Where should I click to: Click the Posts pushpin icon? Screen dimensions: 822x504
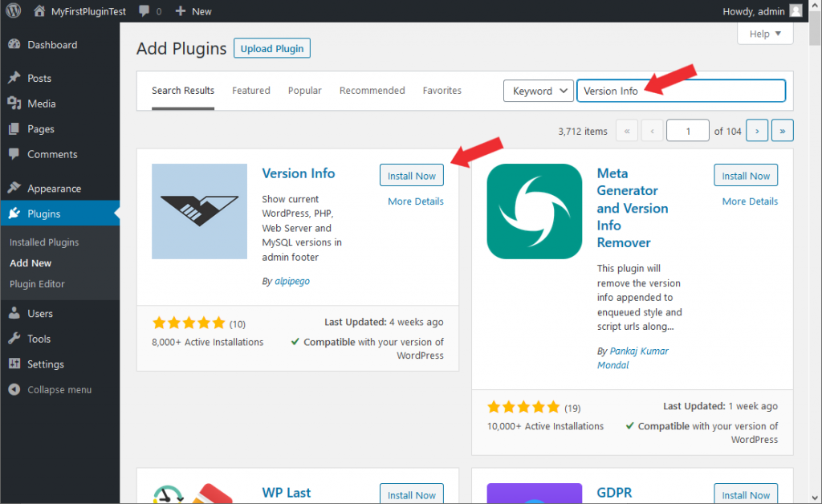[x=14, y=79]
